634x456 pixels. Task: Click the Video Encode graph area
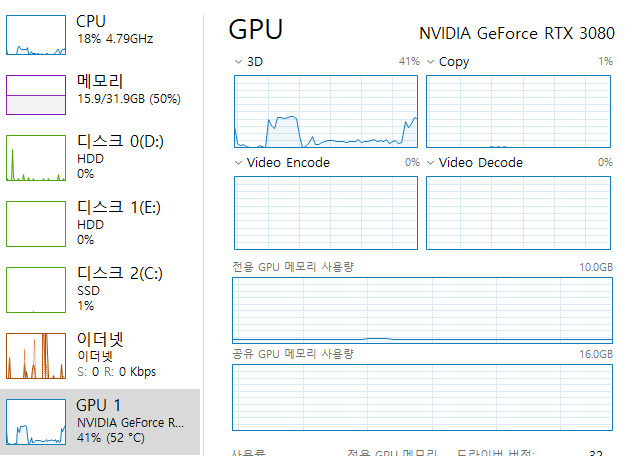coord(326,212)
